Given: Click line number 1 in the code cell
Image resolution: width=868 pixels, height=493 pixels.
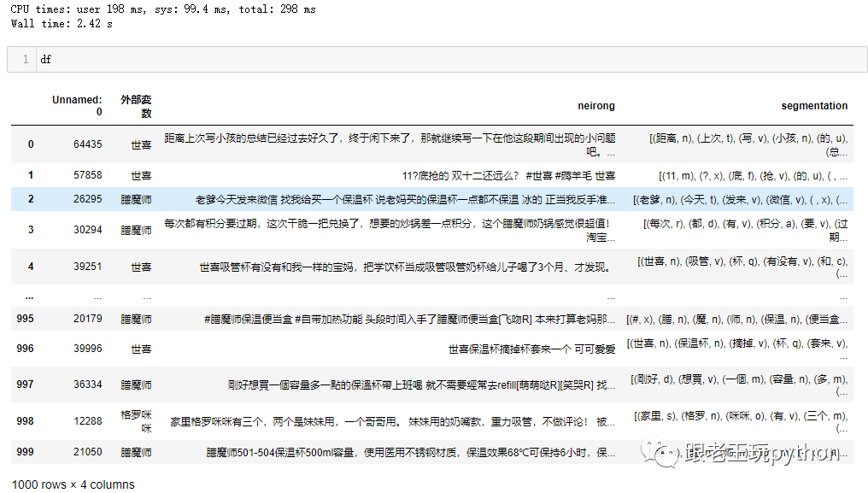Looking at the screenshot, I should (x=26, y=60).
